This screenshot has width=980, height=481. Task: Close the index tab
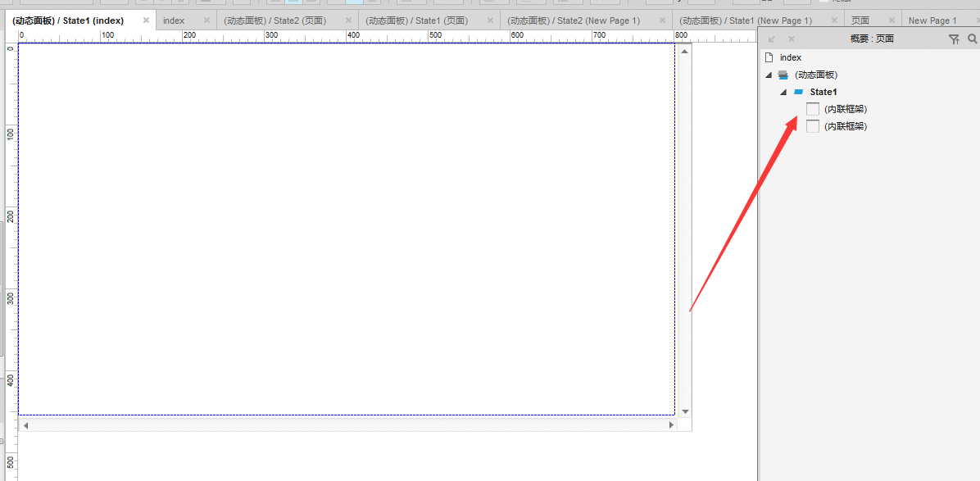tap(207, 20)
